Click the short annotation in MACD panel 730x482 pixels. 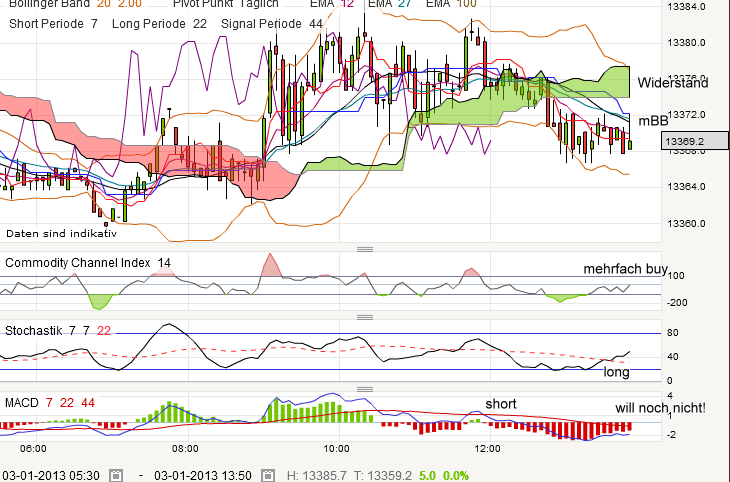point(501,404)
